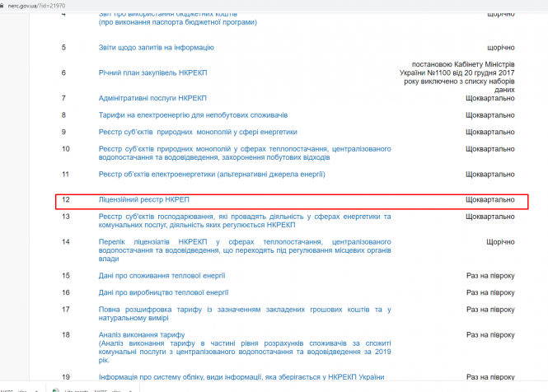Open registry of business entities in energy
The height and width of the screenshot is (392, 548).
click(244, 221)
